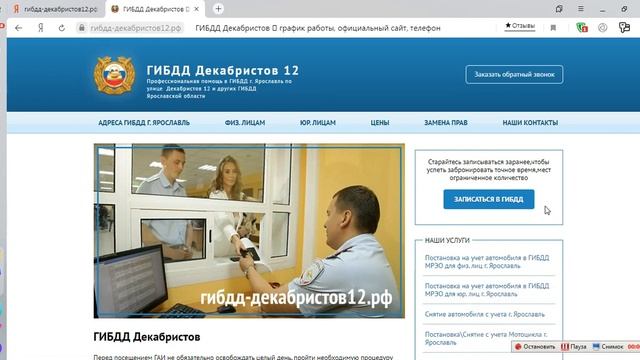Open the Физ. лицам menu item

click(x=245, y=123)
